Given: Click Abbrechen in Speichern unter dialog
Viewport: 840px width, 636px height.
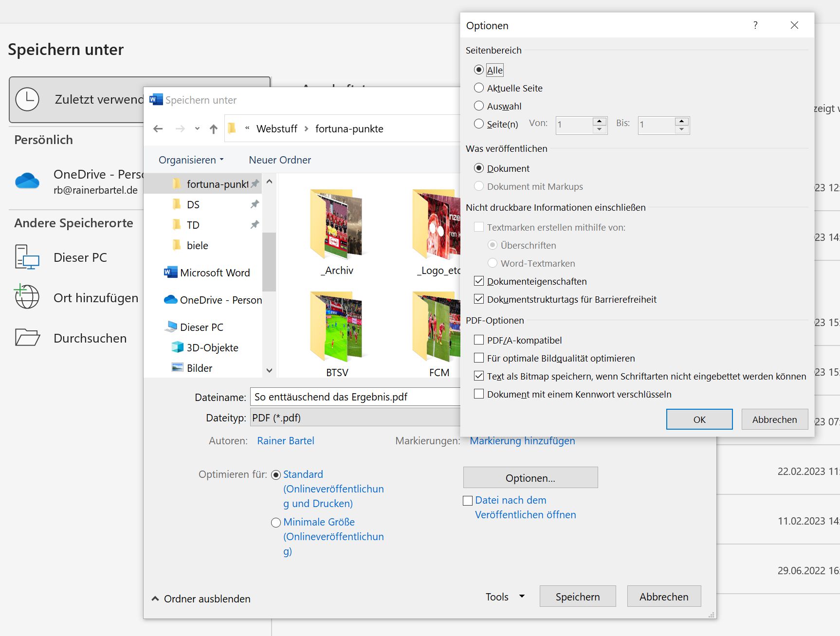Looking at the screenshot, I should coord(664,597).
